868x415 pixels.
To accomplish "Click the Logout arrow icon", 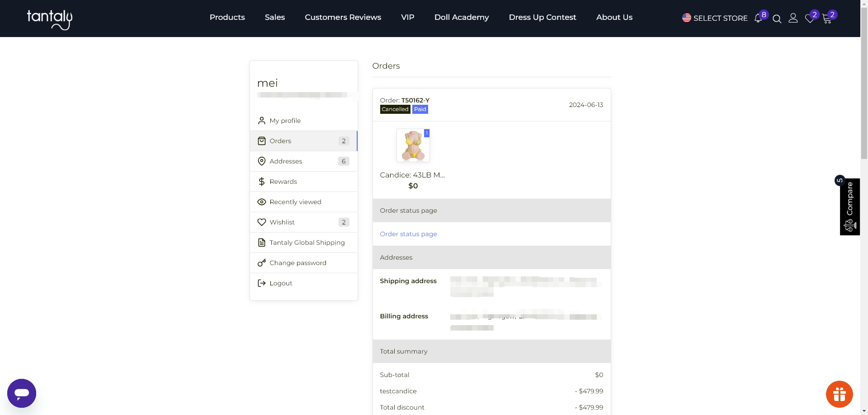I will pos(262,283).
